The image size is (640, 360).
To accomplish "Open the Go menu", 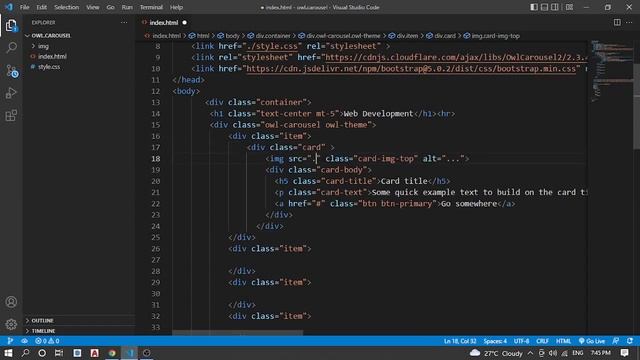I will pyautogui.click(x=110, y=7).
